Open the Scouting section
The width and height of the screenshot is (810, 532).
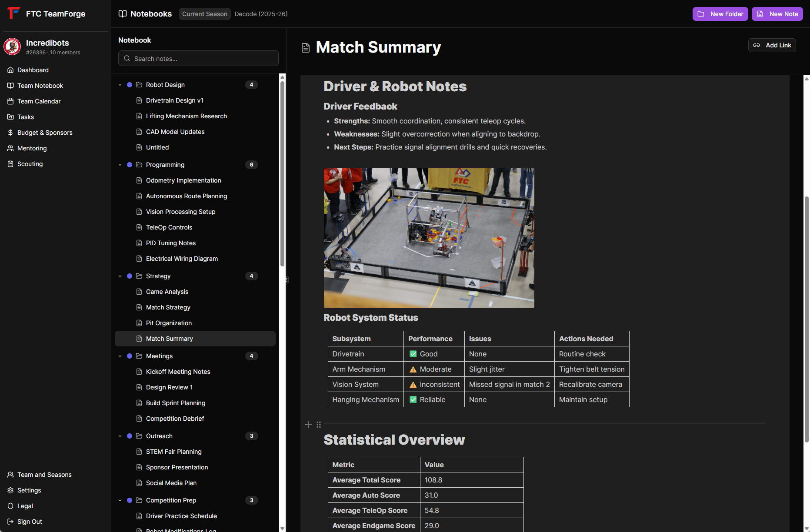coord(30,163)
